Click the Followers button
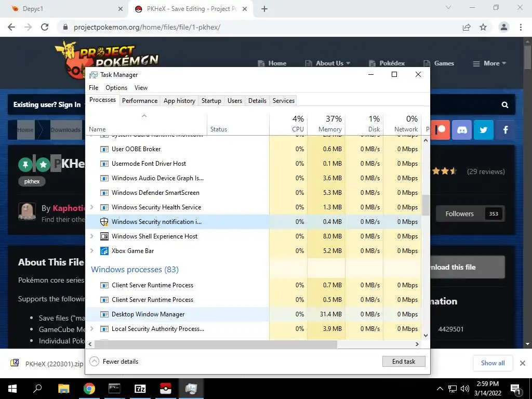This screenshot has height=399, width=532. [470, 214]
